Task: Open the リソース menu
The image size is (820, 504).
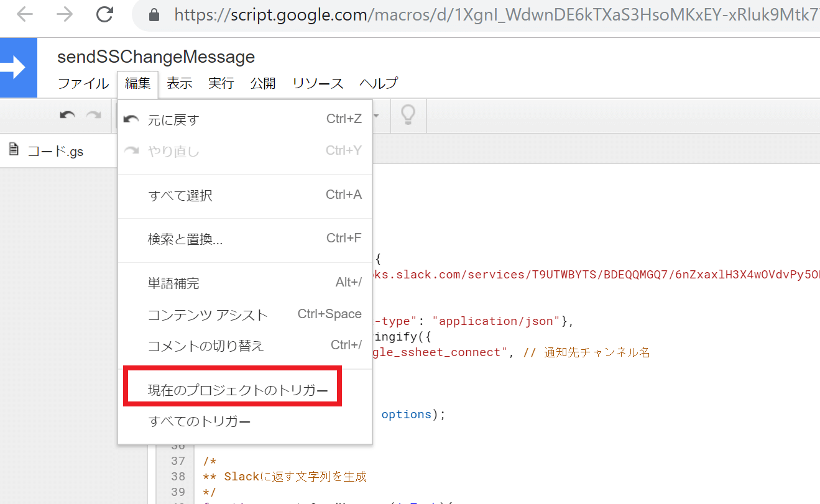Action: click(x=318, y=83)
